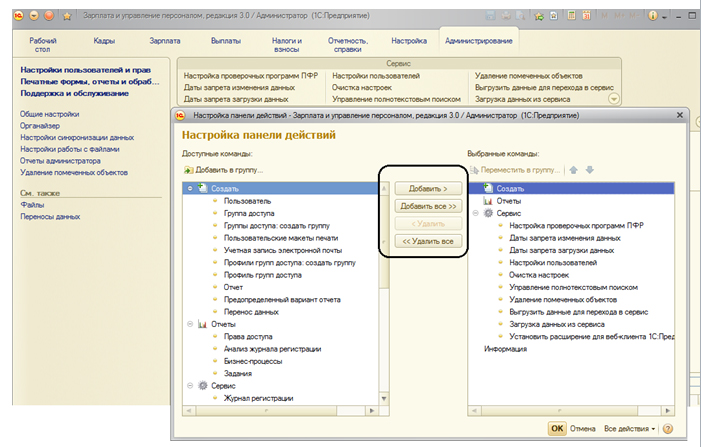Switch to the Выплаты section

pos(226,41)
